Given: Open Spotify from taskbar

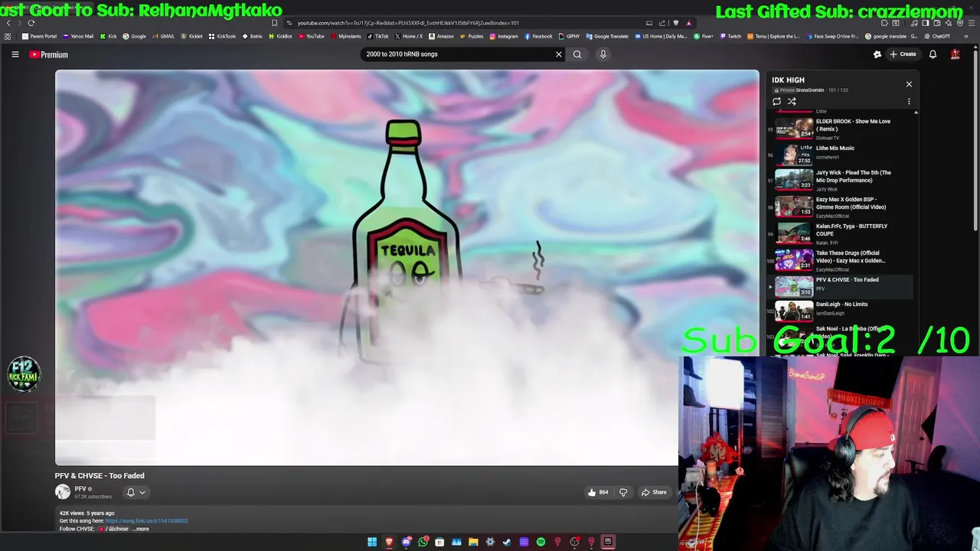Looking at the screenshot, I should pyautogui.click(x=541, y=542).
